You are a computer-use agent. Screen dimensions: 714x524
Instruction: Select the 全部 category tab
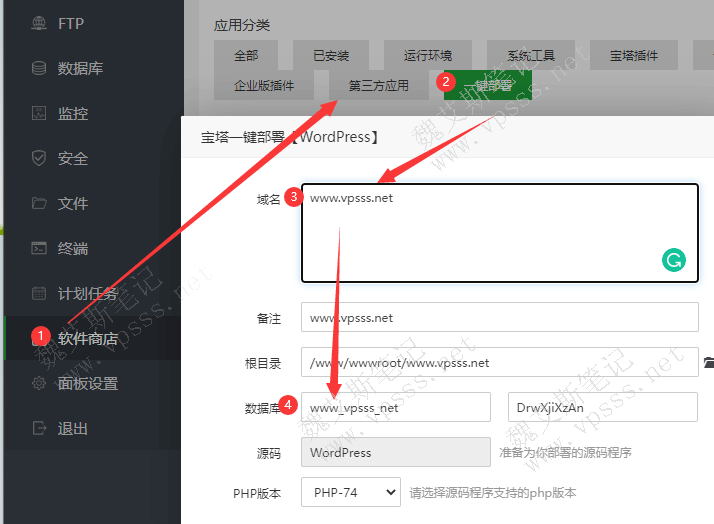[245, 55]
